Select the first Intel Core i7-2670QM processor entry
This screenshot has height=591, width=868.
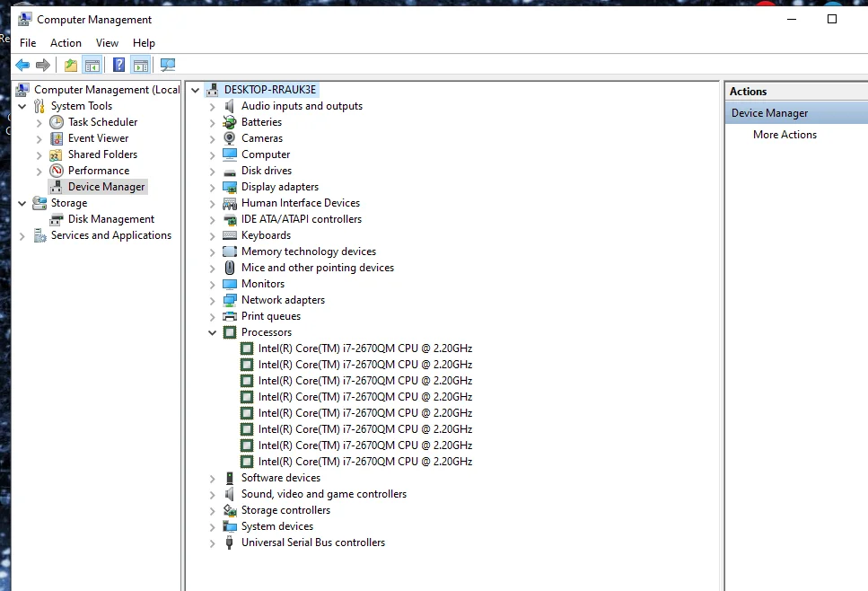364,348
